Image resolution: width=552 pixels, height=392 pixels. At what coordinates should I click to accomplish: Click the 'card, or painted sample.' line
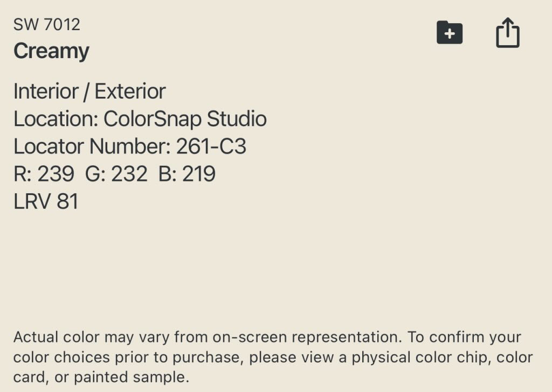pos(101,377)
